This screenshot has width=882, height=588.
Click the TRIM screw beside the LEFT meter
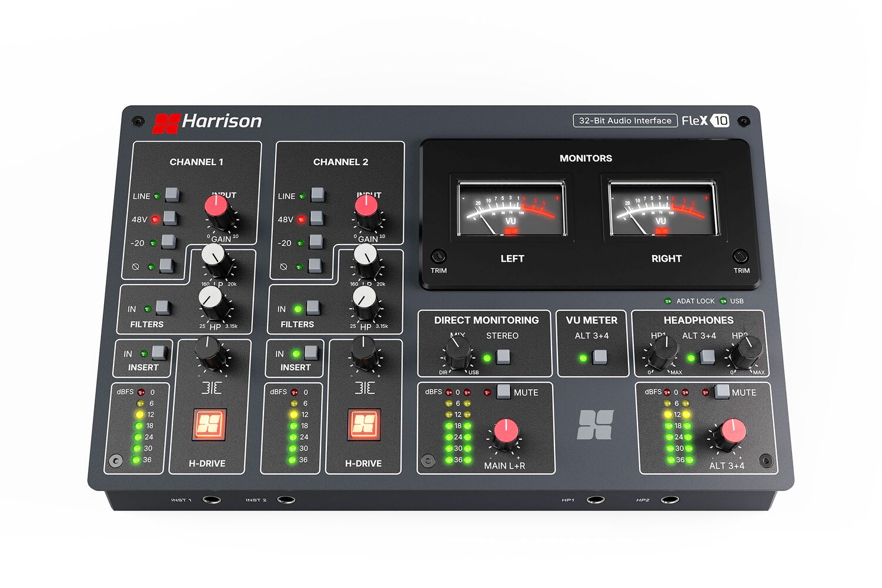(439, 256)
